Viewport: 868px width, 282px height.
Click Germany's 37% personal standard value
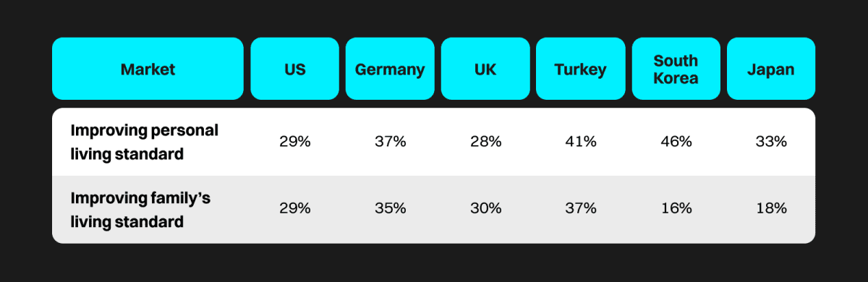tap(390, 142)
